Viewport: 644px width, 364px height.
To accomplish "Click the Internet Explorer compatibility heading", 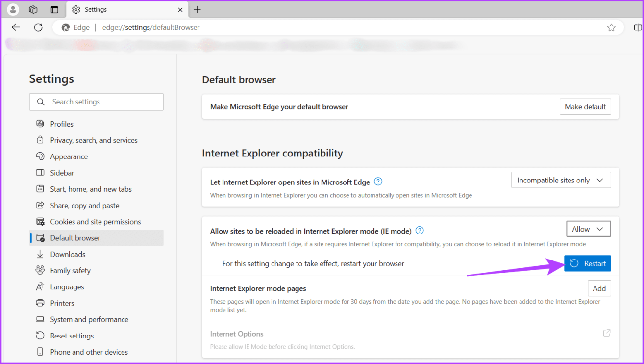I will click(x=272, y=153).
